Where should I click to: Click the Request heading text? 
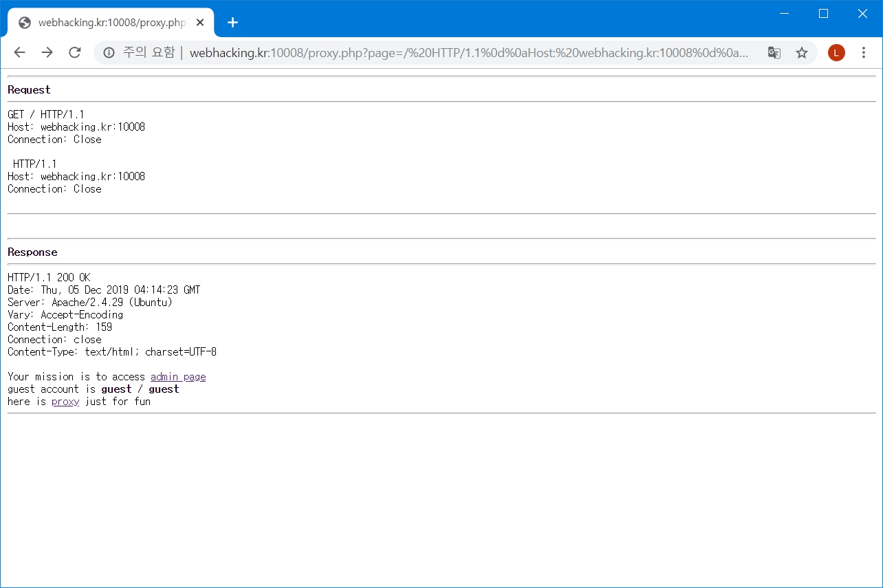point(29,89)
